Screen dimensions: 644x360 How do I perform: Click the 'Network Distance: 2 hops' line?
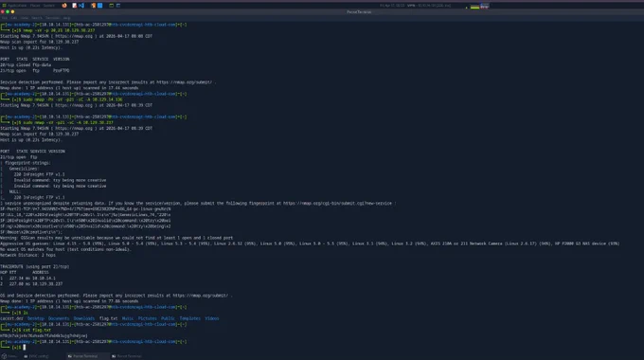27,255
